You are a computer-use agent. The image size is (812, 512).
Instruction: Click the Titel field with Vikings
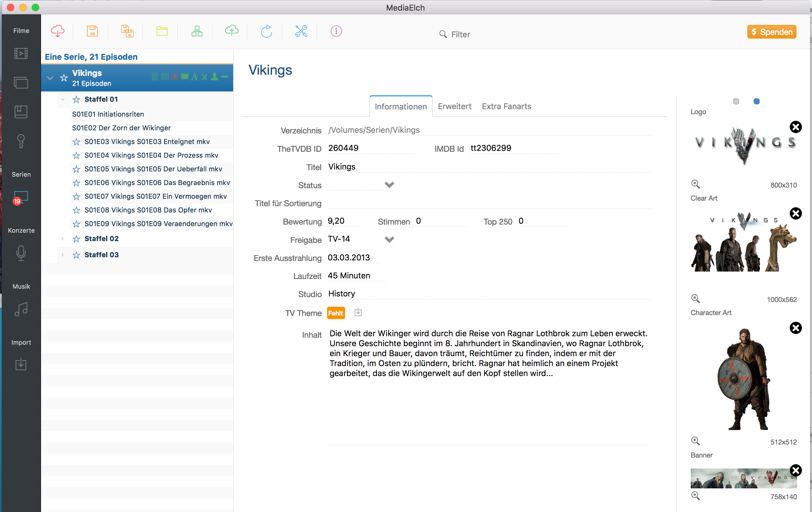pyautogui.click(x=490, y=167)
